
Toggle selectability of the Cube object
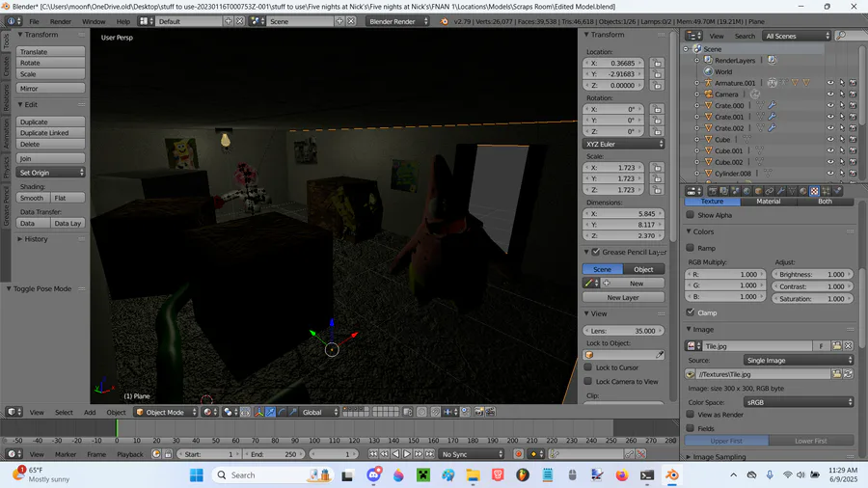point(841,140)
